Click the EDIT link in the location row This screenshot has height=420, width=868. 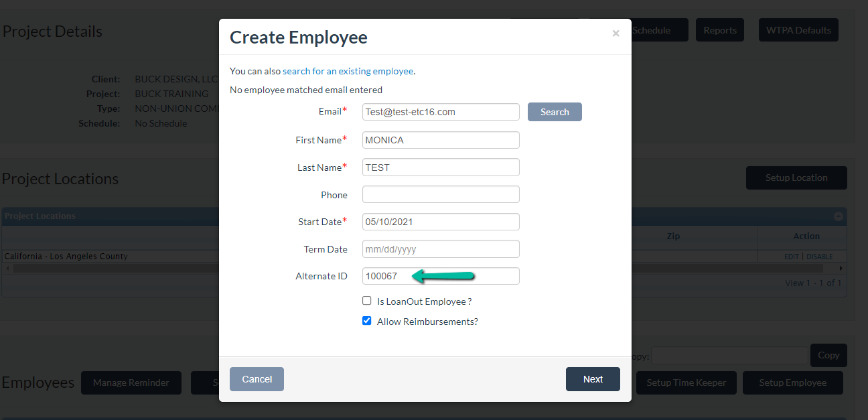792,257
